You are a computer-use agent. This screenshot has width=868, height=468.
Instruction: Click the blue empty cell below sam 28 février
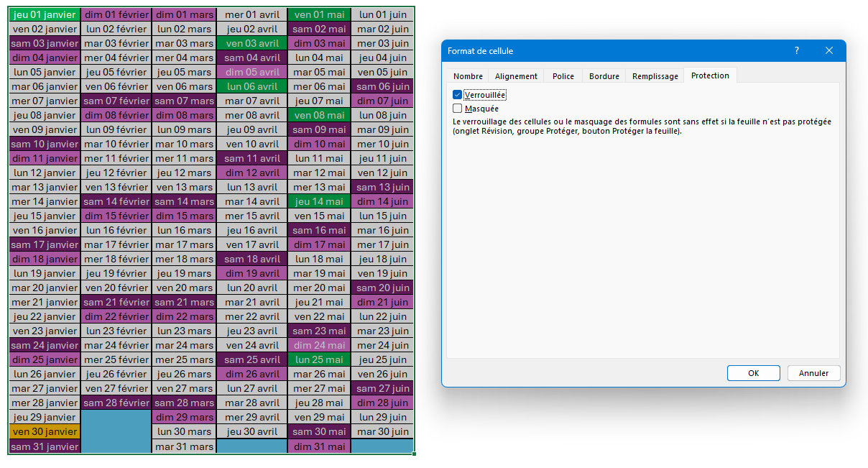[x=116, y=431]
